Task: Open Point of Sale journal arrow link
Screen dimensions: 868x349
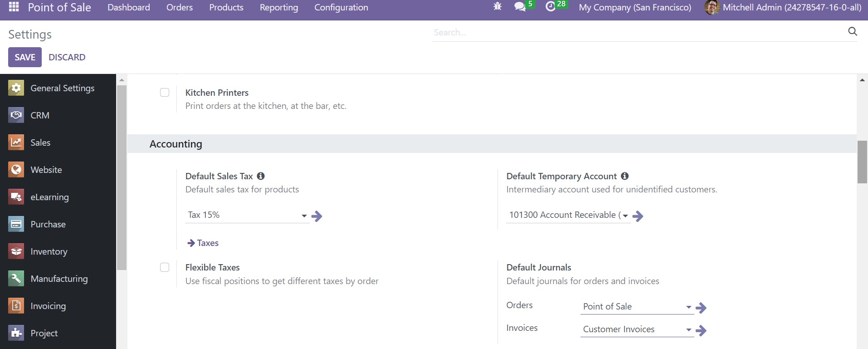Action: click(x=701, y=308)
